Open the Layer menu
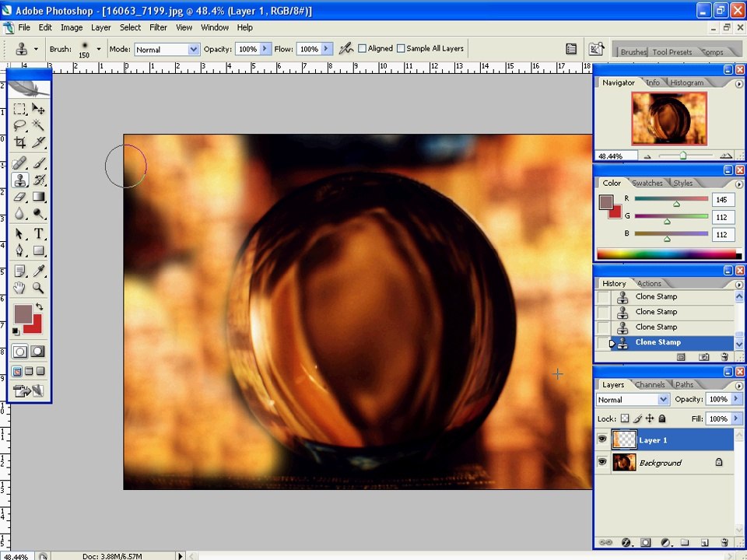This screenshot has width=747, height=560. click(x=101, y=28)
